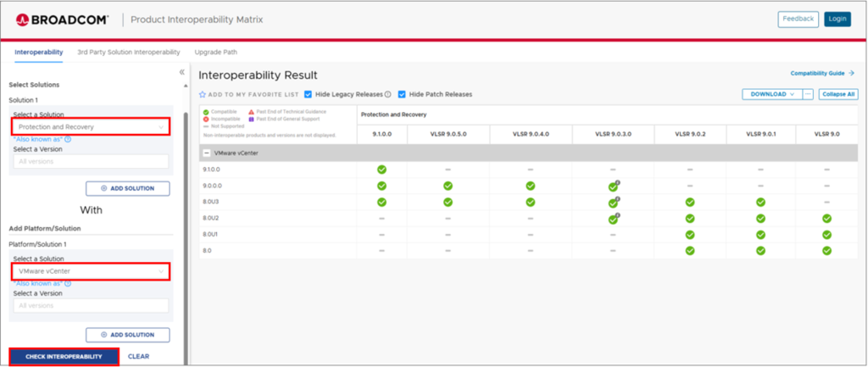The image size is (868, 367).
Task: Click info icon beside Hide Legacy Releases
Action: (x=387, y=94)
